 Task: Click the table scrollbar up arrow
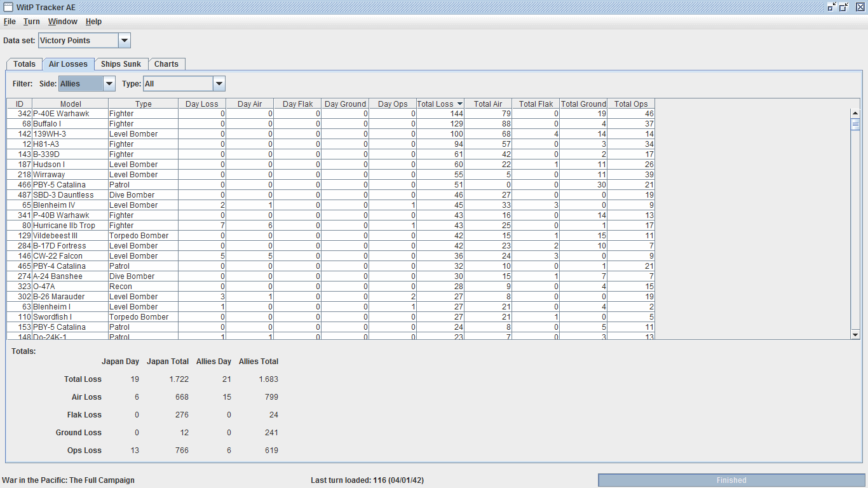(x=855, y=113)
